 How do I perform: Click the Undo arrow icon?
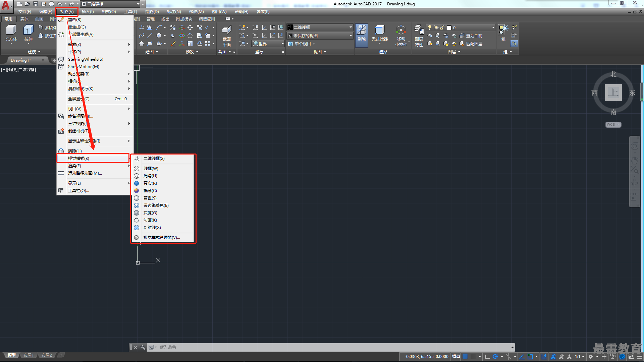[x=60, y=4]
